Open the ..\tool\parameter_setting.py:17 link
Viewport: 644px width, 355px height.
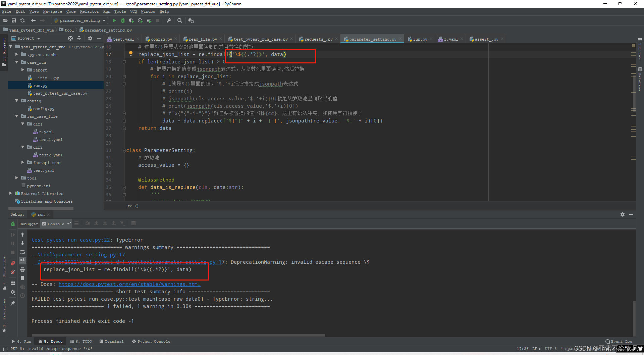click(78, 255)
